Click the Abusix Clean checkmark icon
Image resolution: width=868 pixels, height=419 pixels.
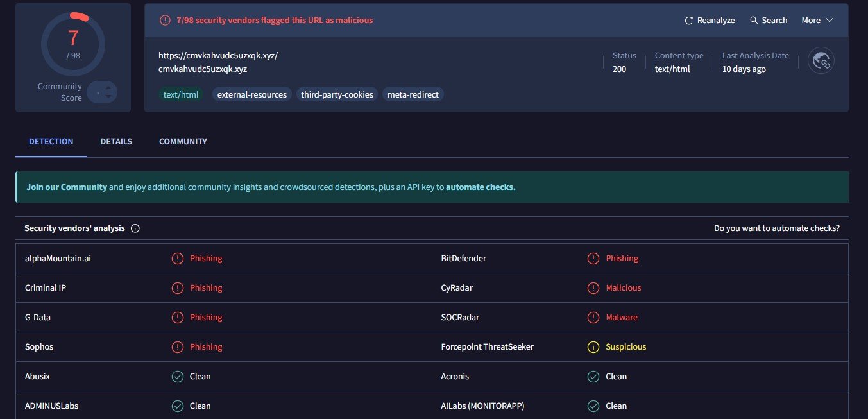178,377
